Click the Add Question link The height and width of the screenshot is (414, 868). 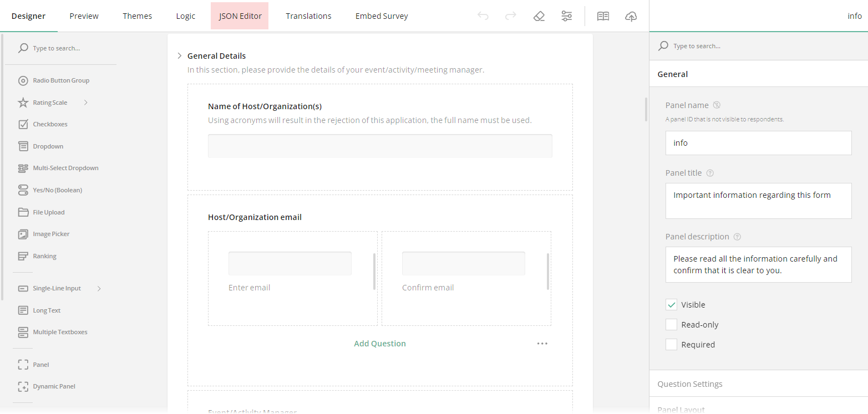pos(379,343)
